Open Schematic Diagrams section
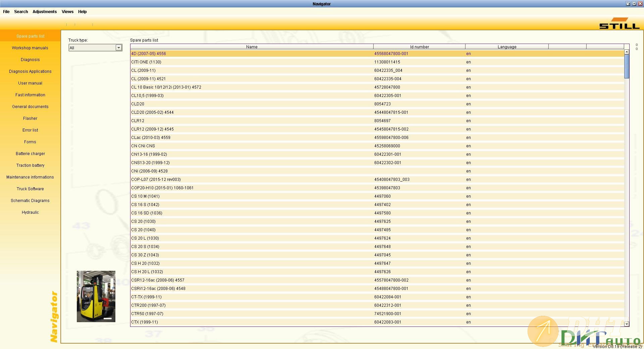The height and width of the screenshot is (349, 644). pyautogui.click(x=30, y=201)
